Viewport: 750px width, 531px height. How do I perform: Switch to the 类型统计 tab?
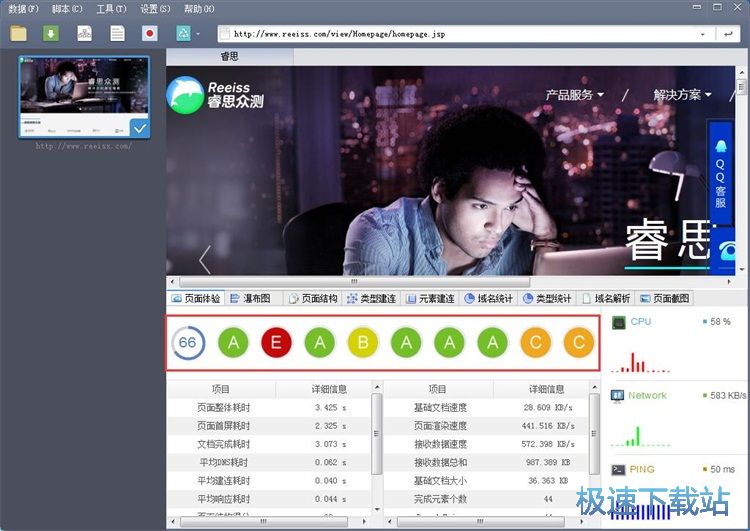click(547, 299)
